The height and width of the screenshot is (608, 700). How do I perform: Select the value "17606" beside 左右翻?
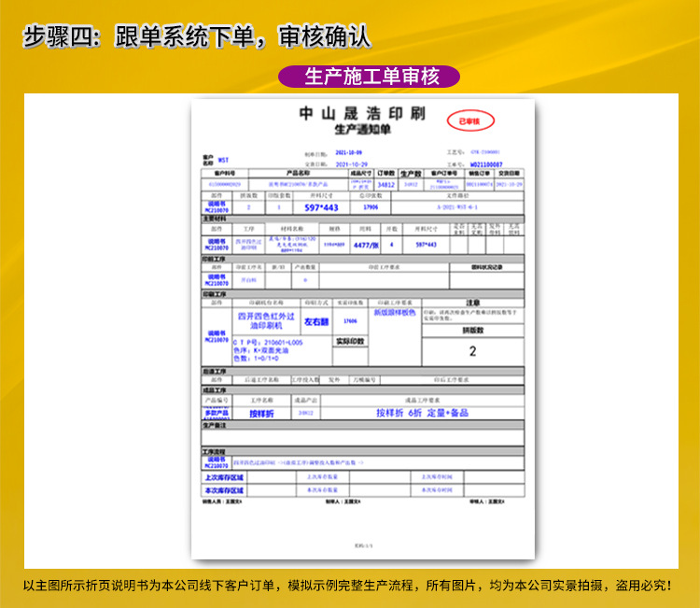point(350,321)
